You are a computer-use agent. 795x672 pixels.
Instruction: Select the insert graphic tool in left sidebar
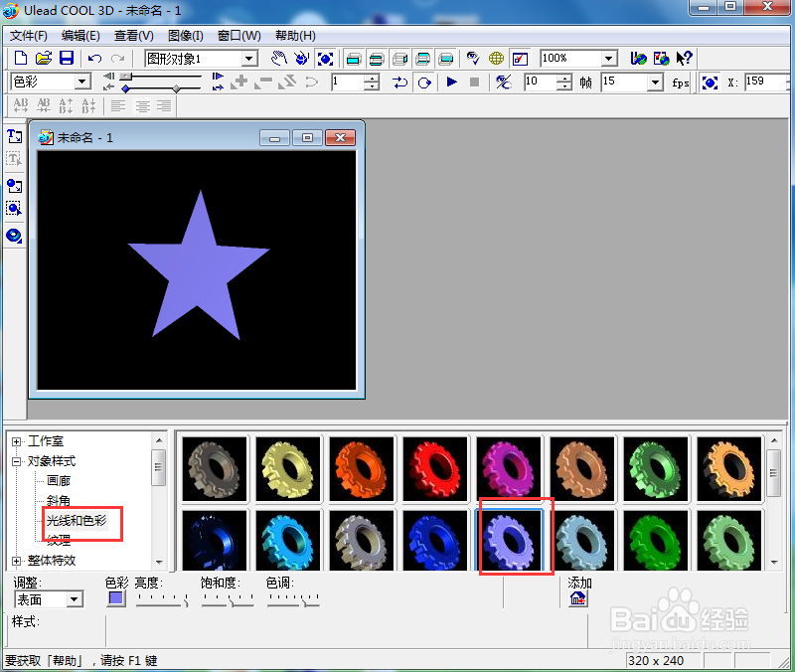coord(14,186)
